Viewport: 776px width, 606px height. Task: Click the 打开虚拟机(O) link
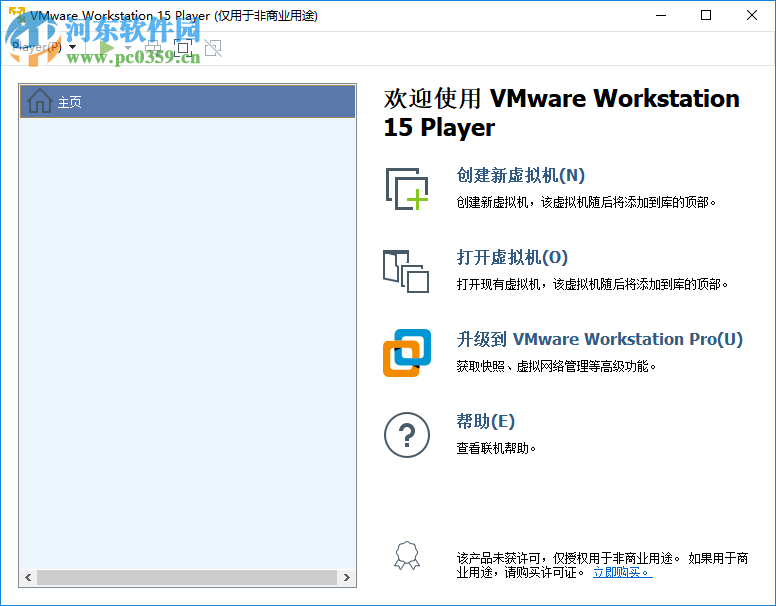point(512,257)
